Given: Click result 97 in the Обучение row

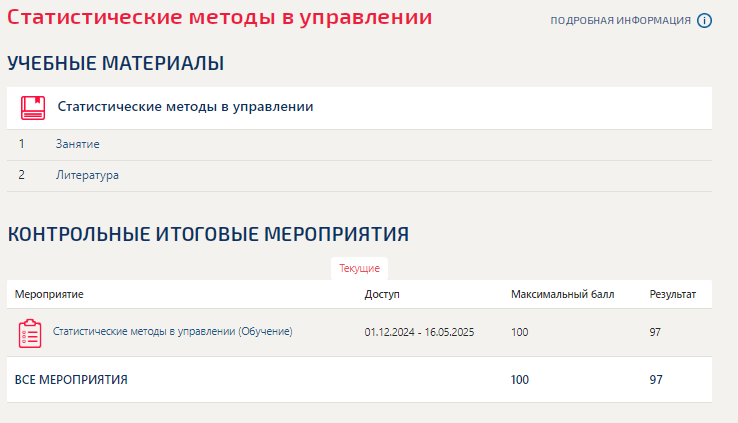Looking at the screenshot, I should pos(655,332).
